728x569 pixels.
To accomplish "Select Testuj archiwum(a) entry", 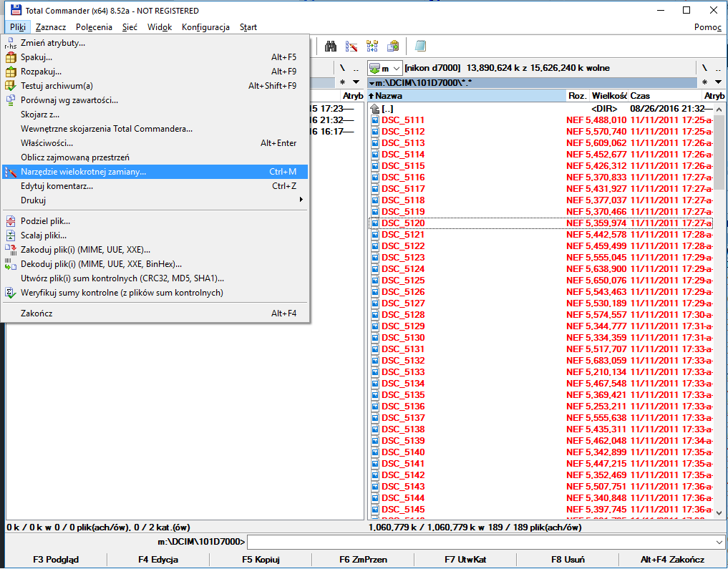I will [155, 86].
